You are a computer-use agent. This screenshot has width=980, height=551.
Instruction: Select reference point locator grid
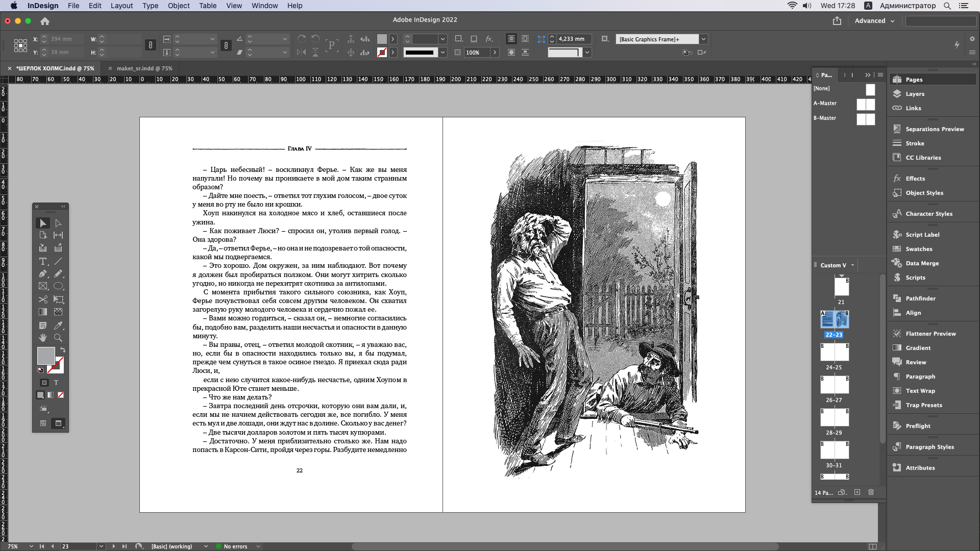[20, 45]
